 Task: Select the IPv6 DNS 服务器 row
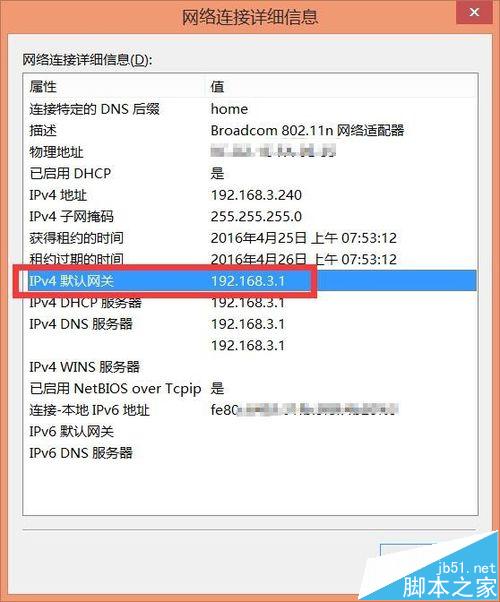click(251, 453)
